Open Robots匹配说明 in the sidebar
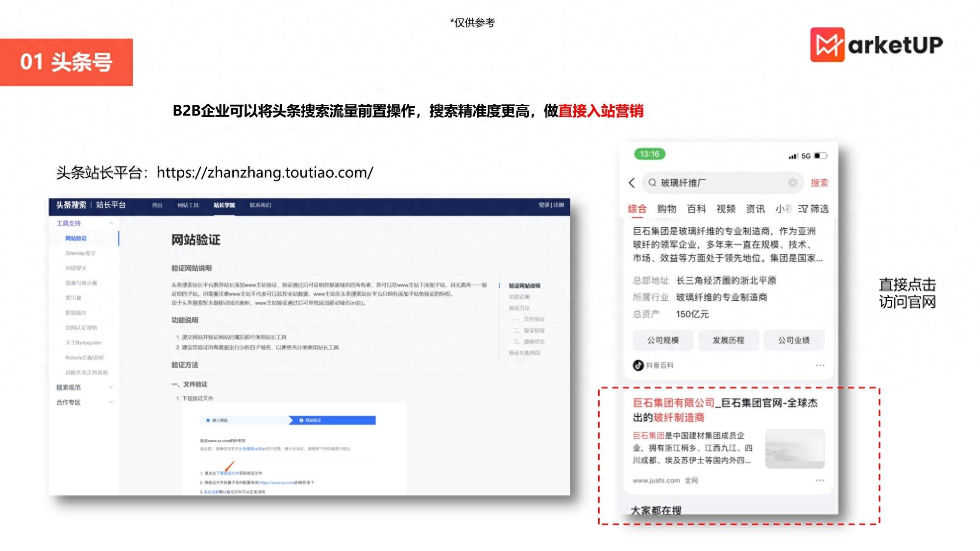The height and width of the screenshot is (551, 980). pyautogui.click(x=84, y=358)
